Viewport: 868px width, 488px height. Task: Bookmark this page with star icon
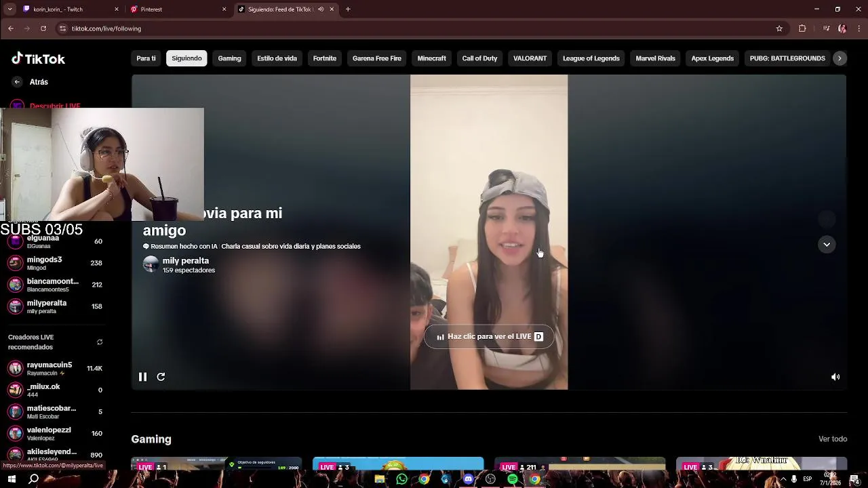tap(779, 28)
